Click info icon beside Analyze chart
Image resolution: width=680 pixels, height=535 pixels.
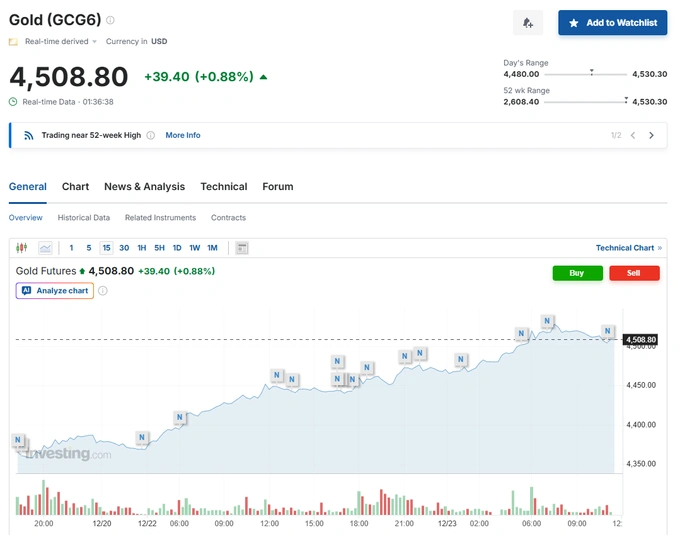[103, 291]
